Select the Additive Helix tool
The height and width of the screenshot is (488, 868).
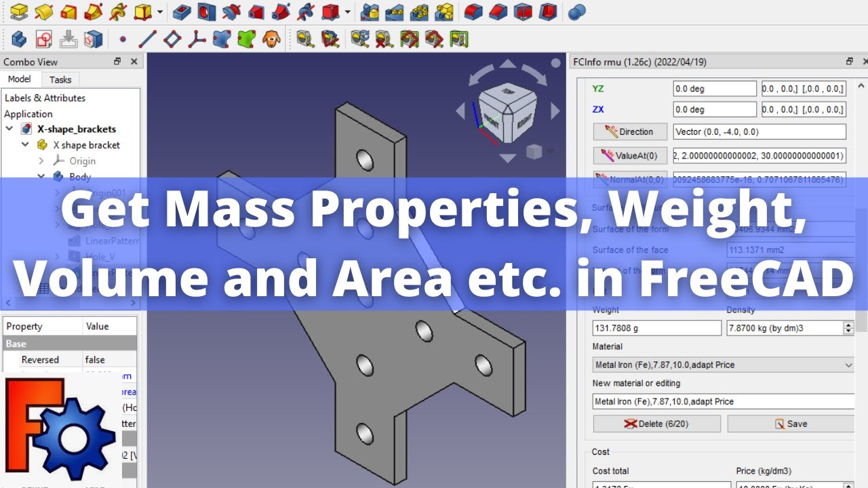point(117,12)
